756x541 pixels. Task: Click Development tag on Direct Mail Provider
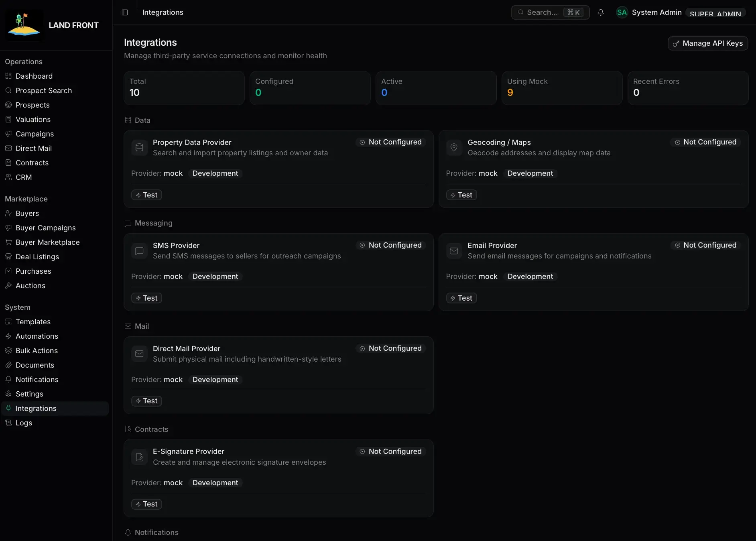[215, 380]
